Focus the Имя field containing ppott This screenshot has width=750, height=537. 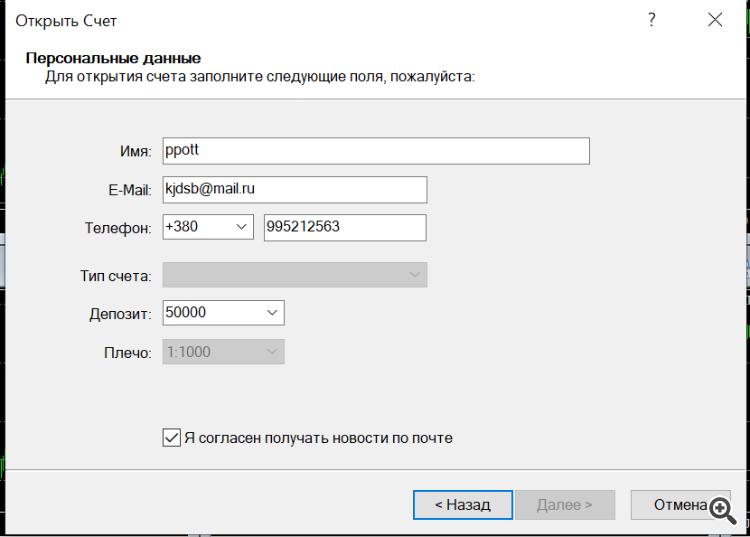pyautogui.click(x=376, y=151)
